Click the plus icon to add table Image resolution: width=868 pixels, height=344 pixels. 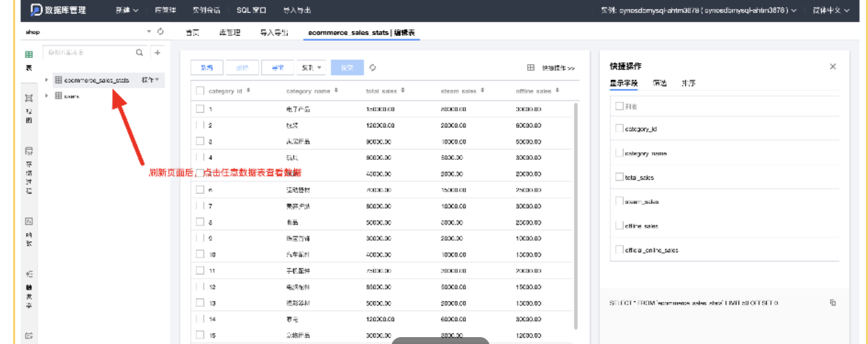157,52
